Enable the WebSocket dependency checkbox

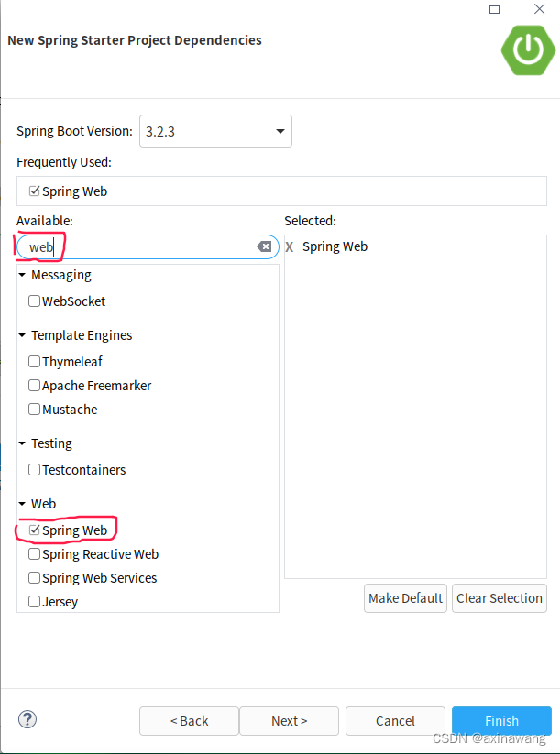pos(34,301)
